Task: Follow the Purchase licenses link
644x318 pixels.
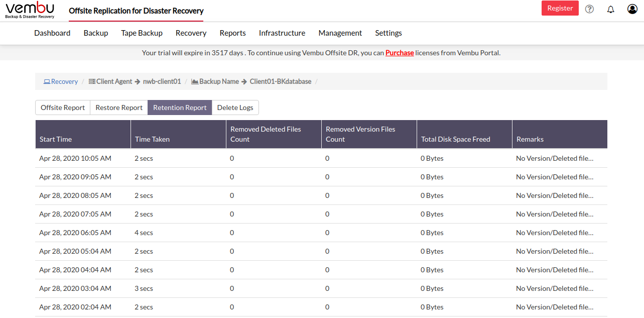Action: [400, 53]
